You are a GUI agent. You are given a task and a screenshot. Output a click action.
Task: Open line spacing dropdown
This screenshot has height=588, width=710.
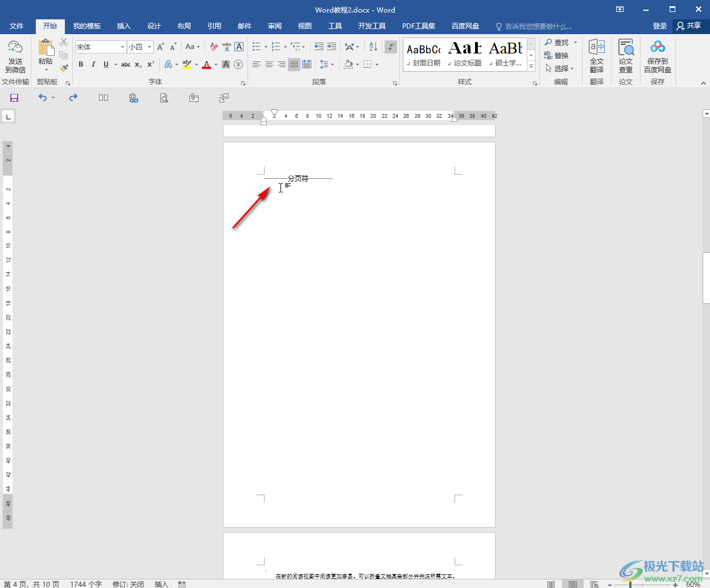(327, 64)
